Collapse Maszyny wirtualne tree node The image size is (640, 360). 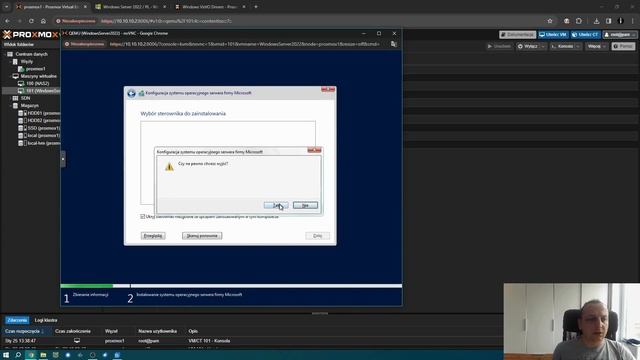pos(10,76)
